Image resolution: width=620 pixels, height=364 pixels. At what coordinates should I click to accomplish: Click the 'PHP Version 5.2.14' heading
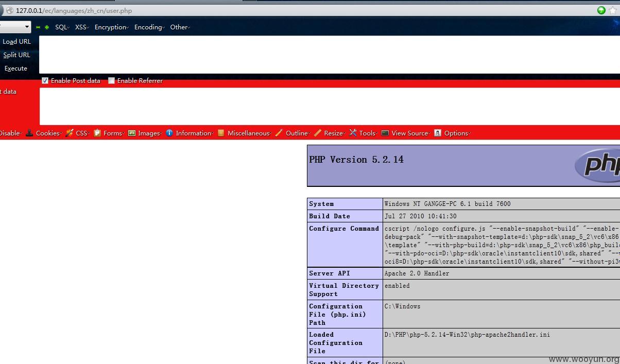(356, 160)
